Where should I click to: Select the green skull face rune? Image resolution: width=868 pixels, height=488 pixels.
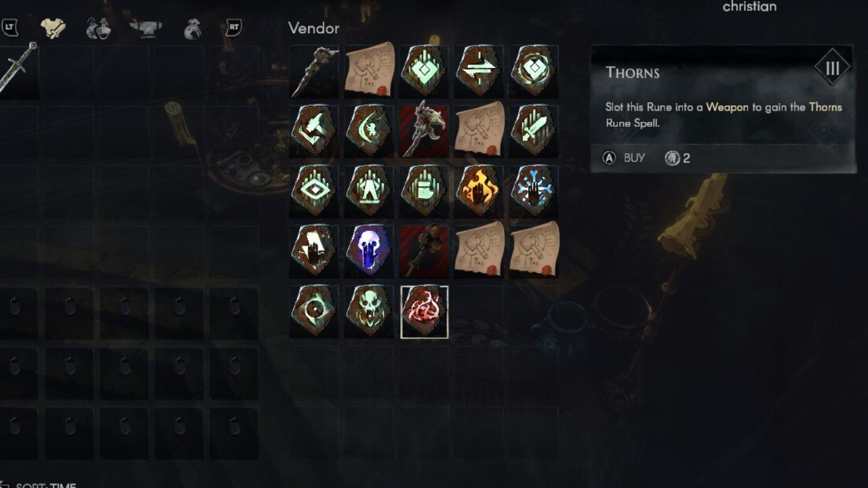[370, 311]
